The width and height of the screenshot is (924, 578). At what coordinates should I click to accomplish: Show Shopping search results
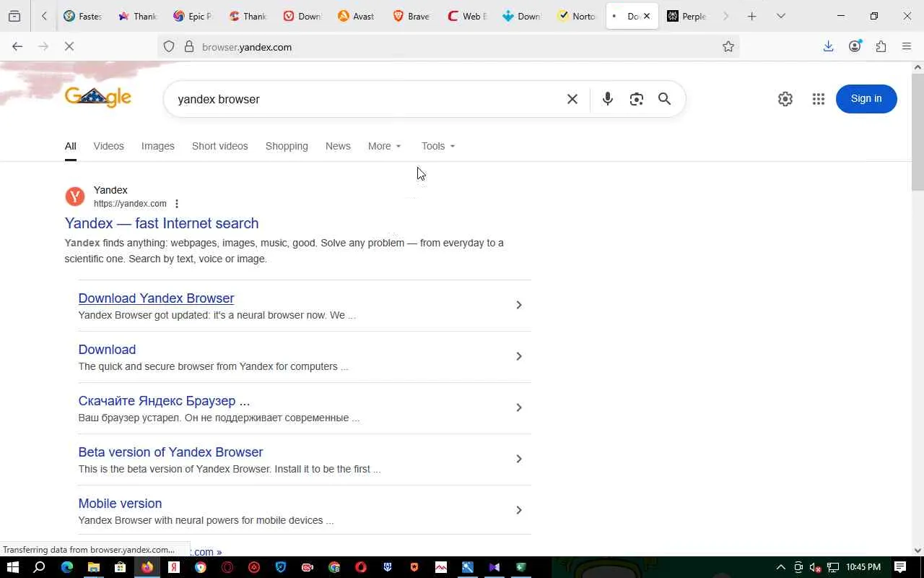[287, 146]
